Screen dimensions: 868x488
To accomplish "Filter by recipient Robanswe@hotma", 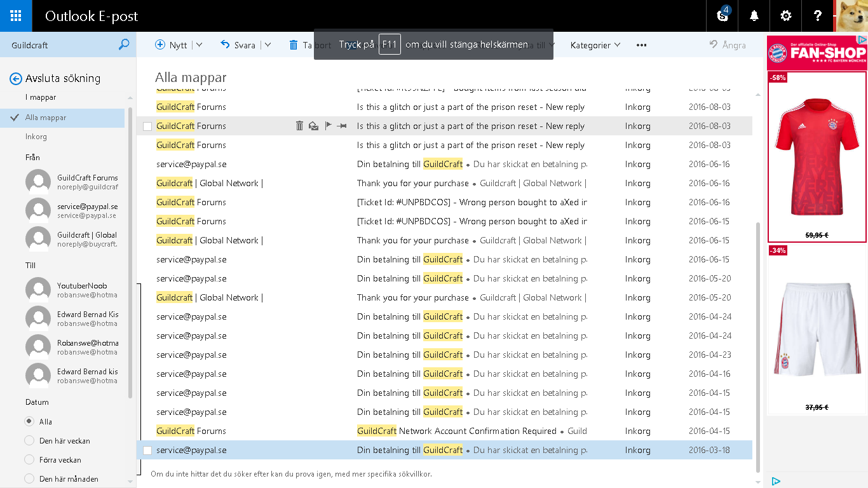I will (x=72, y=347).
